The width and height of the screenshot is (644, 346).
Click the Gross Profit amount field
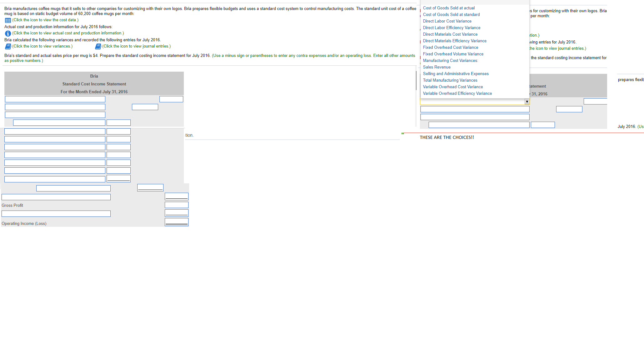coord(176,205)
